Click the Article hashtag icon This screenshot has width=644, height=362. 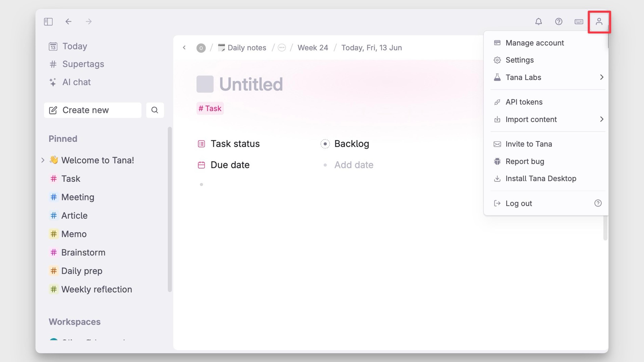tap(53, 216)
